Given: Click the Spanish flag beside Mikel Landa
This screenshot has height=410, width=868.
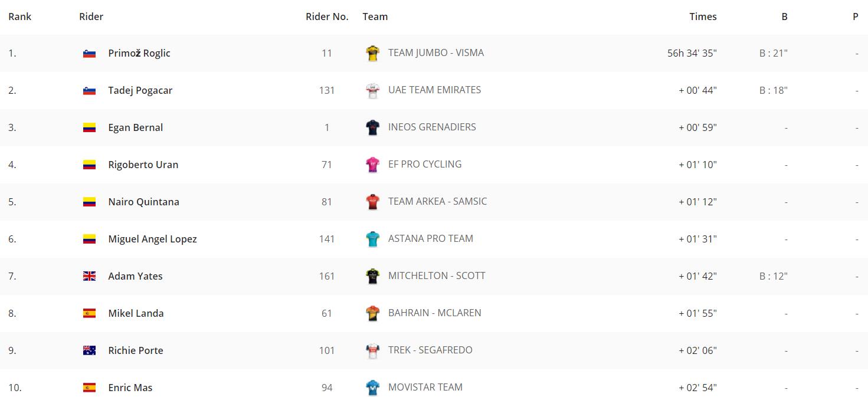Looking at the screenshot, I should coord(89,313).
